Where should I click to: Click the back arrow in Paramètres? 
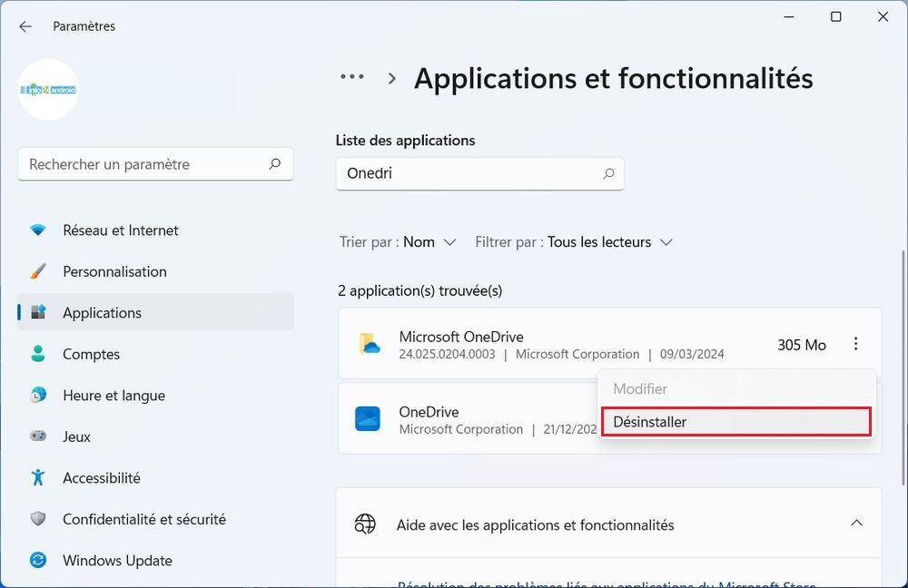pos(25,26)
